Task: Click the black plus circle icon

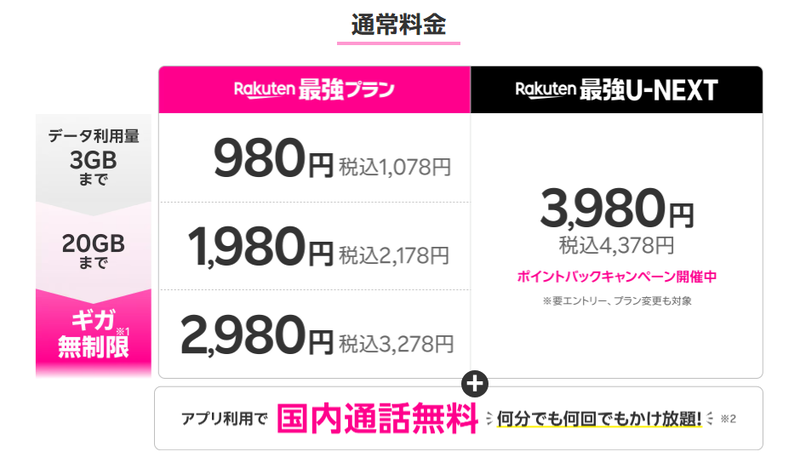Action: click(474, 384)
